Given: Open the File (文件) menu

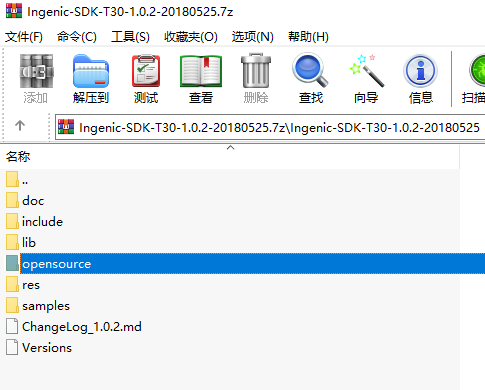Looking at the screenshot, I should pyautogui.click(x=24, y=37).
